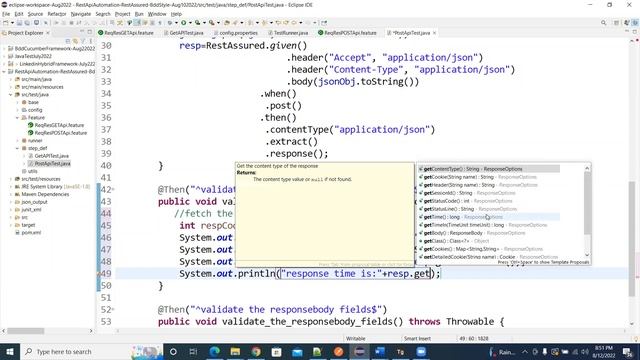Expand the Maven Dependencies node
640x360 pixels.
pos(11,194)
